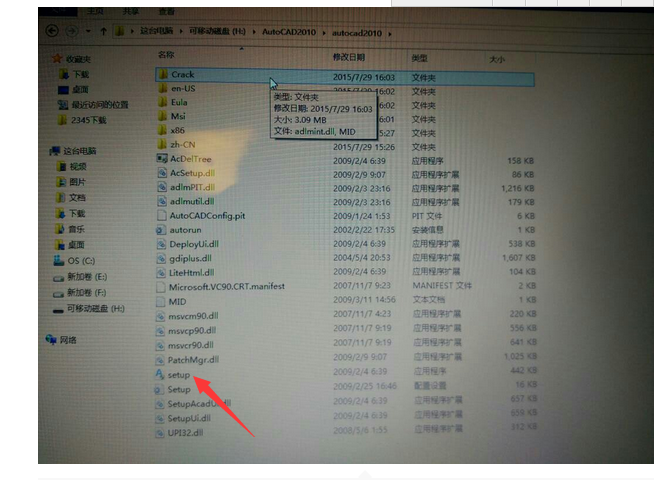Go up one folder level
The height and width of the screenshot is (480, 672).
pos(103,31)
